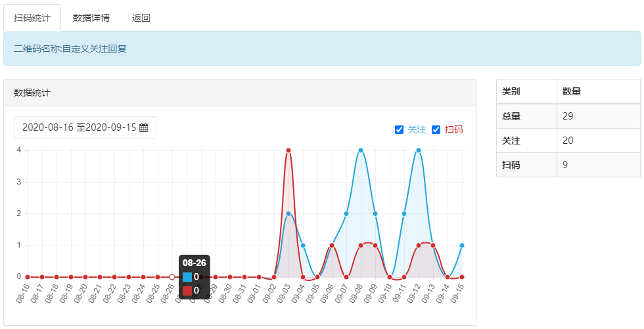
Task: Click the 扫码 legend label
Action: coord(454,130)
